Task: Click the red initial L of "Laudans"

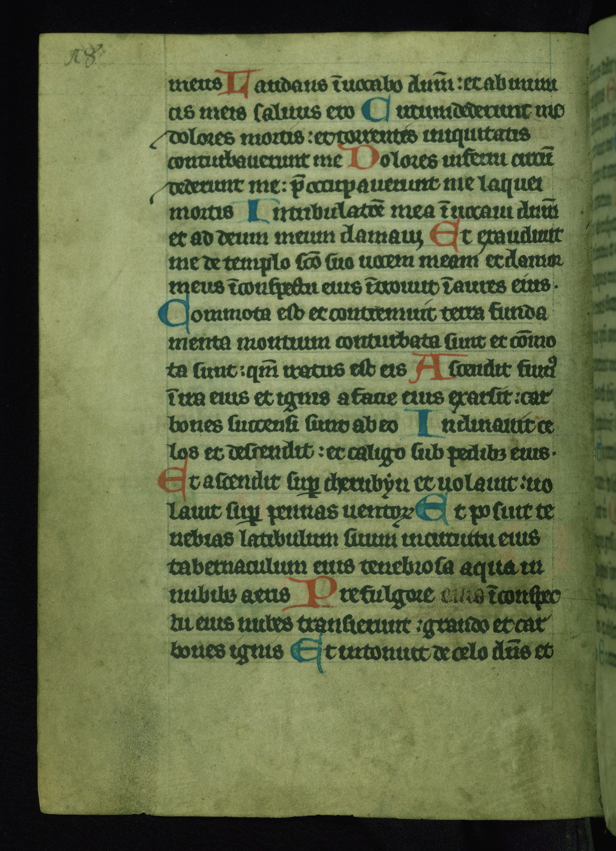Action: pos(243,82)
